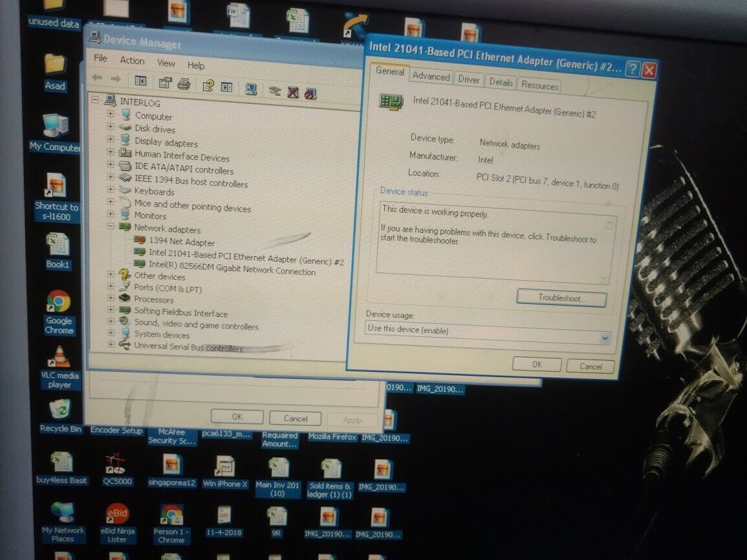
Task: Click the Uninstall device toolbar icon
Action: pos(293,92)
